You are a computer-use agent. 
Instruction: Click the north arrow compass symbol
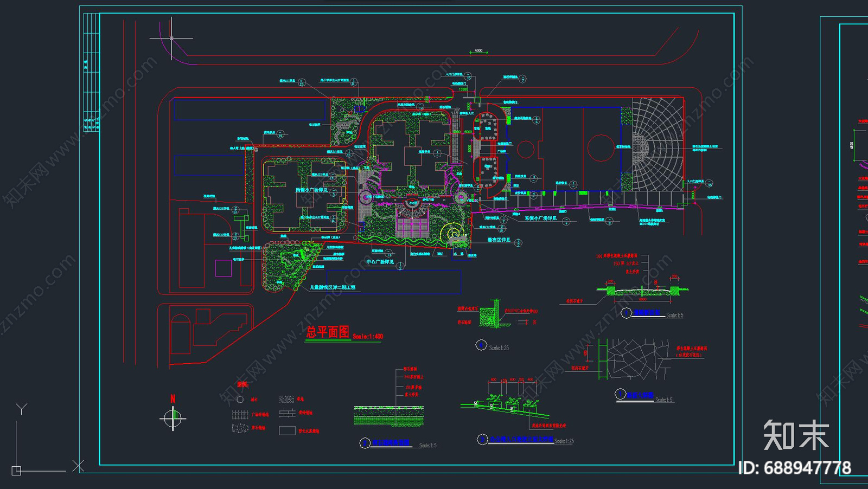click(173, 419)
